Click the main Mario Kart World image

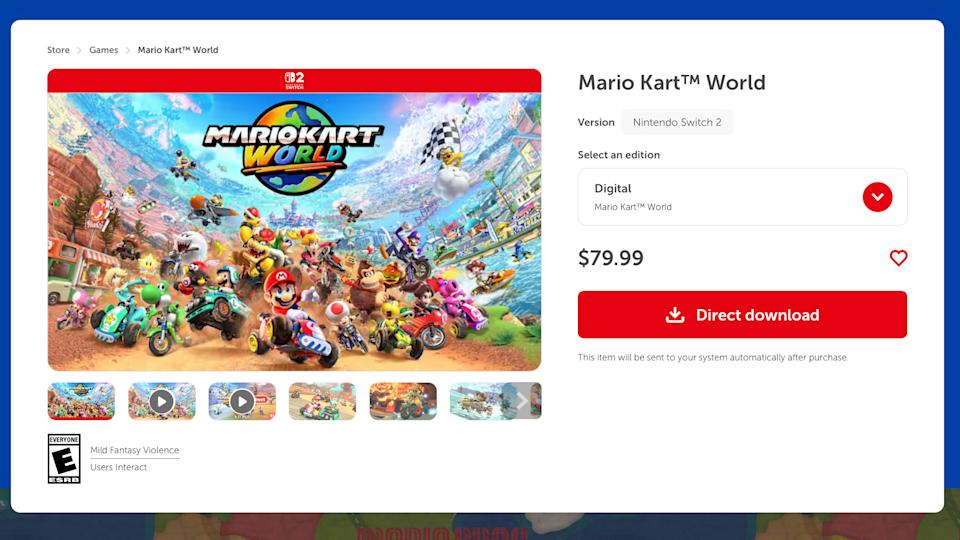(294, 231)
